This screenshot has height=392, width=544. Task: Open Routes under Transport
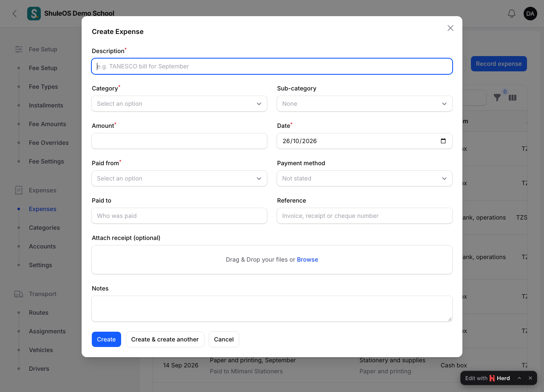(39, 313)
